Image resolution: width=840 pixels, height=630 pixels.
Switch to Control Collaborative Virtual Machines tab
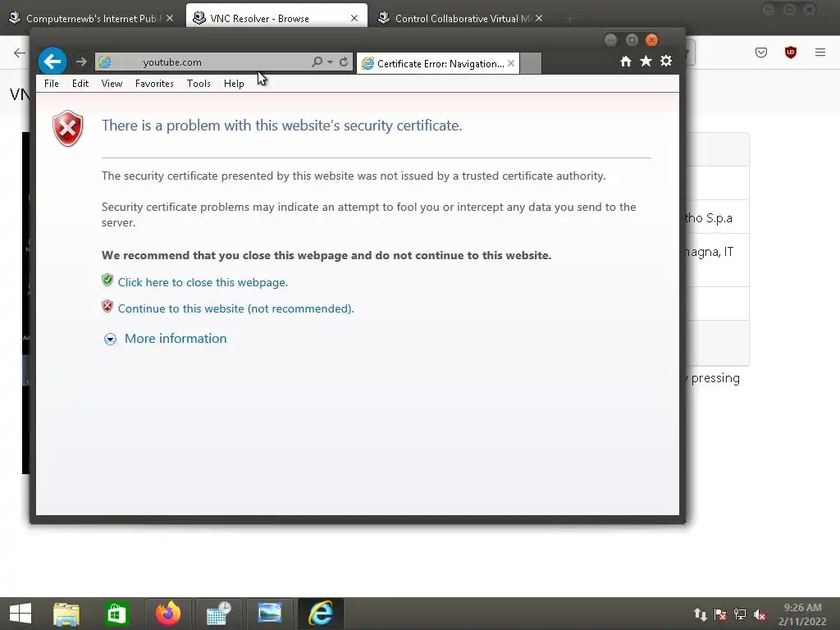coord(461,18)
